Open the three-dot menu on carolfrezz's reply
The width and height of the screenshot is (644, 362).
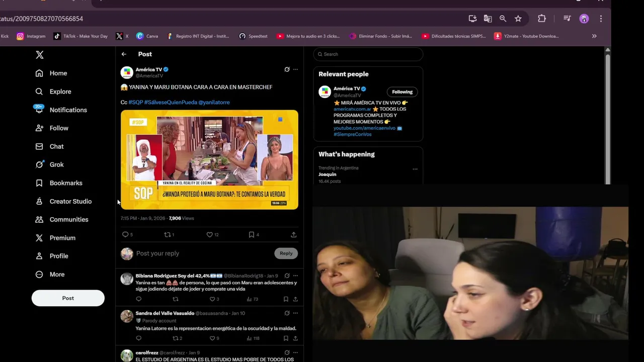coord(295,352)
